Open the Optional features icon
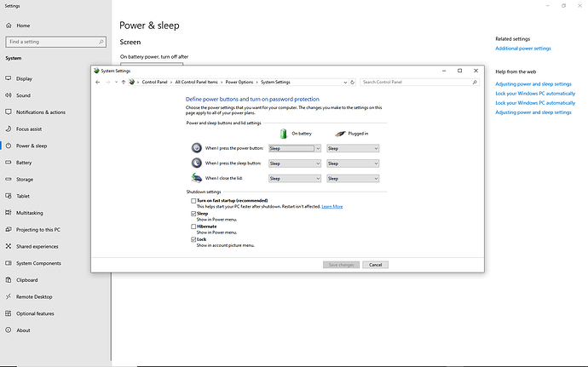 pos(9,313)
